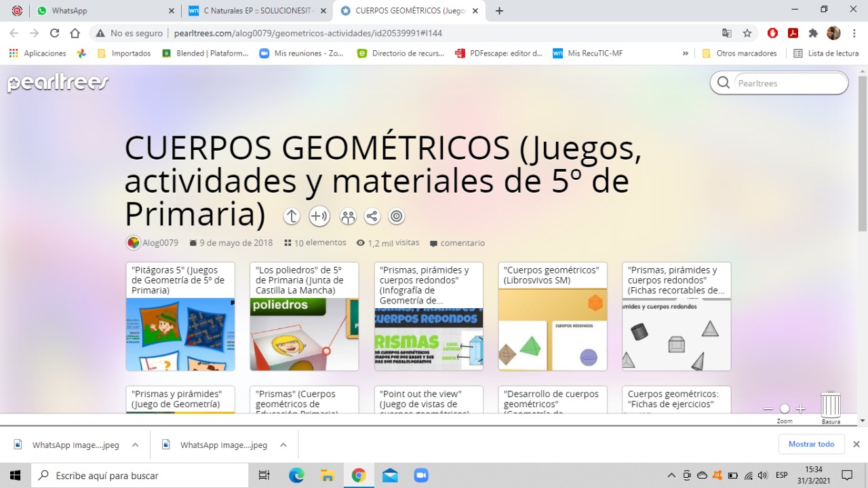Expand options for first WhatsApp Image download
The image size is (868, 488).
point(135,445)
